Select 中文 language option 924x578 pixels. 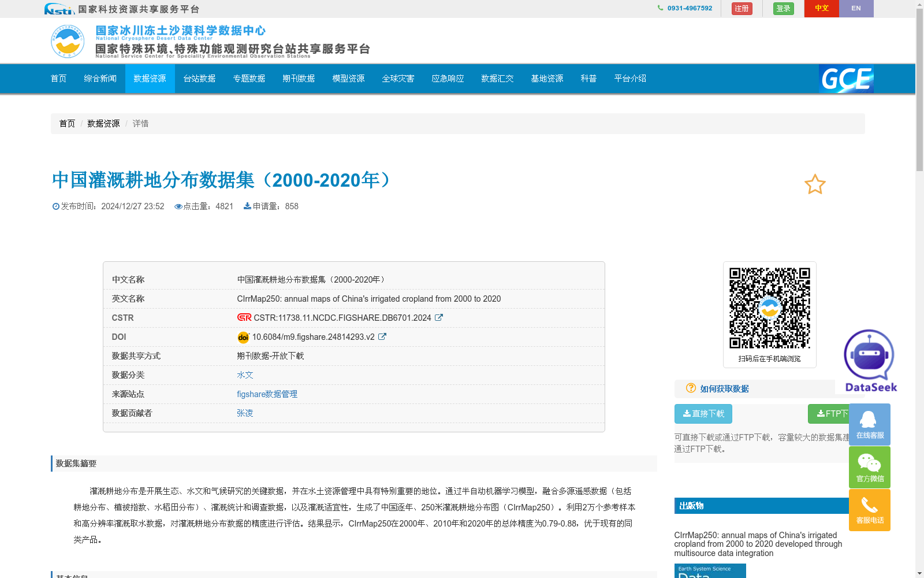click(821, 8)
